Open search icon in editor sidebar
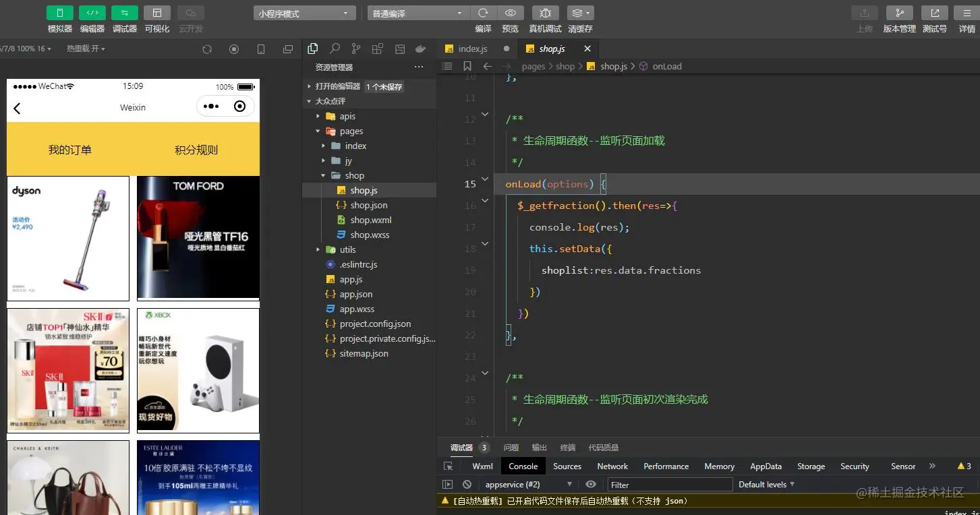Screen dimensions: 980x515 335,49
